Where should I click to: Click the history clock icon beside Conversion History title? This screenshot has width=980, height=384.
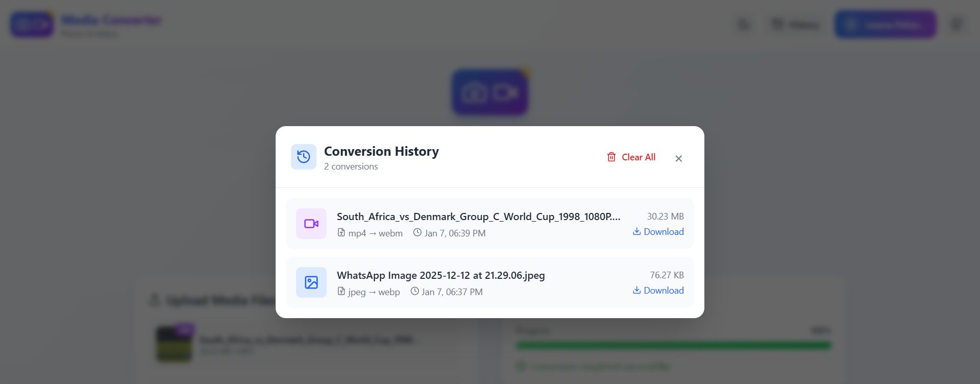coord(303,157)
